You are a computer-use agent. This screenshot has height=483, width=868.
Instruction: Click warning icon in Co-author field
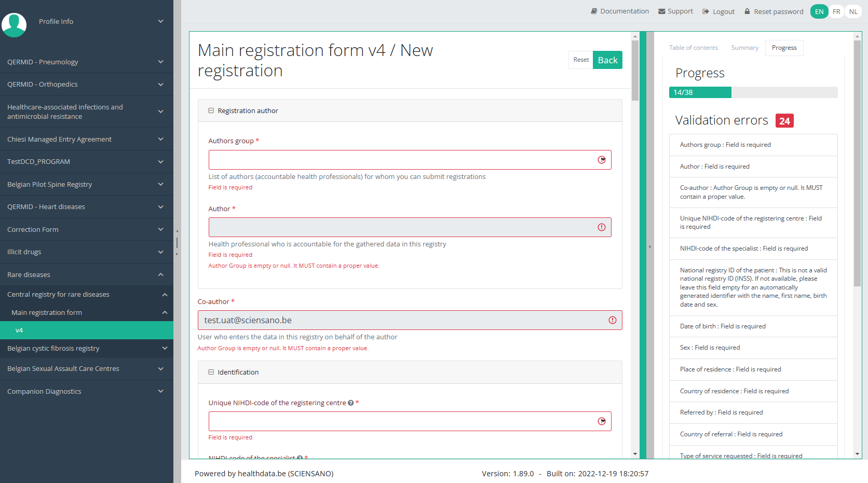click(612, 320)
